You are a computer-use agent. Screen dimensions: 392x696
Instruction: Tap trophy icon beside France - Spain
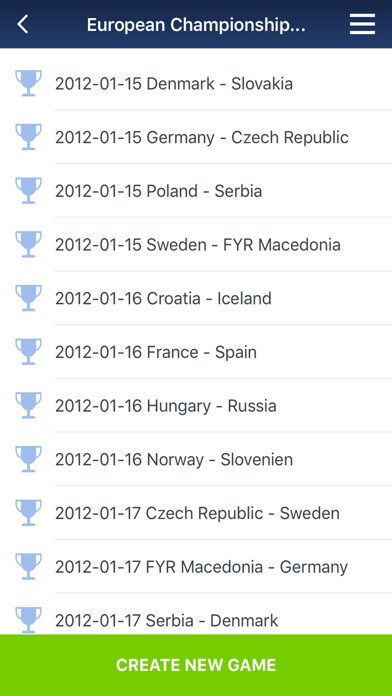coord(28,352)
